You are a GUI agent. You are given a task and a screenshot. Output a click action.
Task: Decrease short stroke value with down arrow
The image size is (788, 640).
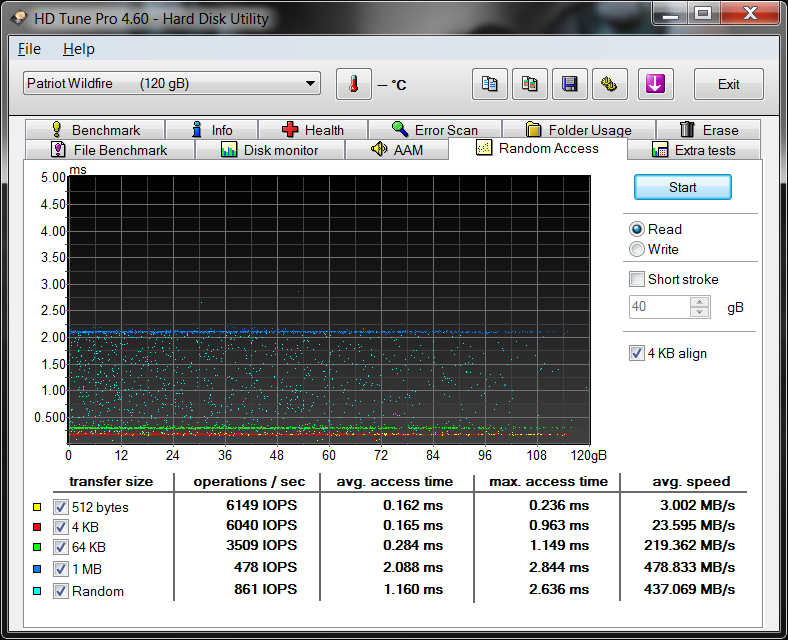click(x=700, y=312)
